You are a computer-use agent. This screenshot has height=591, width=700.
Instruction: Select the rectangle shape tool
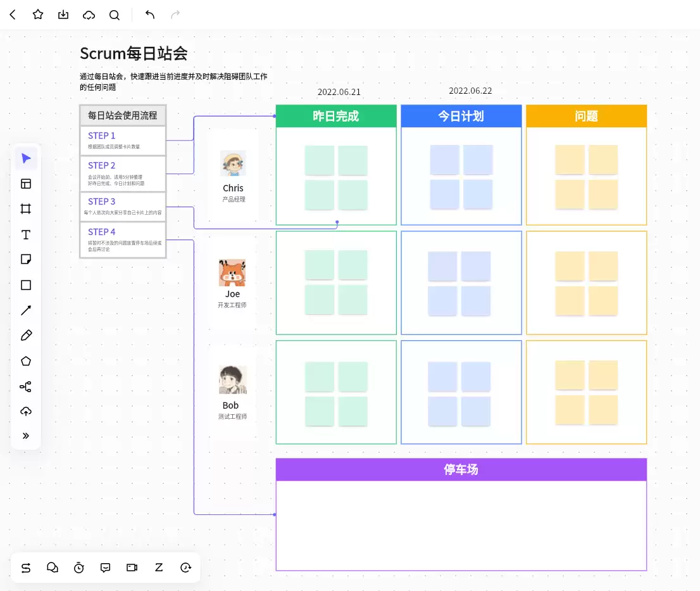click(x=26, y=285)
